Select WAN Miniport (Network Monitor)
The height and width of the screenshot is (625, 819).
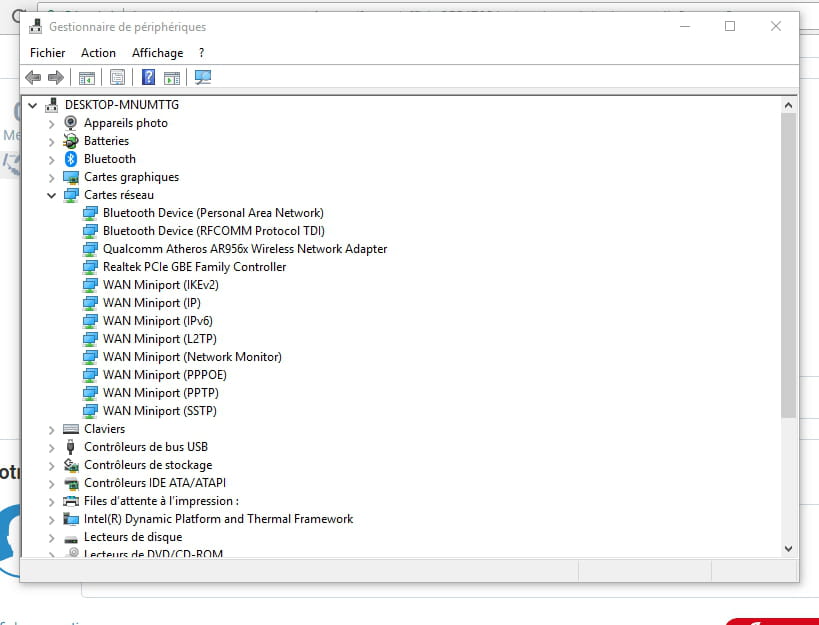coord(192,357)
